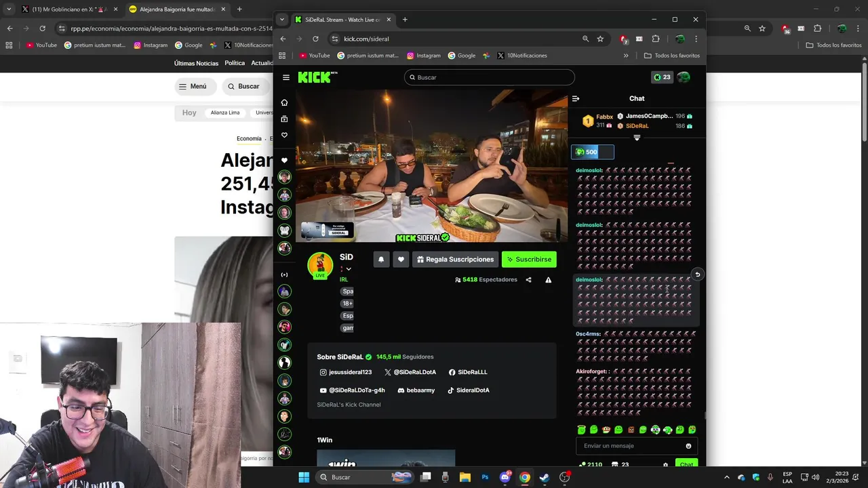Open tab search dropdown in Kick window
Image resolution: width=868 pixels, height=488 pixels.
pos(282,20)
